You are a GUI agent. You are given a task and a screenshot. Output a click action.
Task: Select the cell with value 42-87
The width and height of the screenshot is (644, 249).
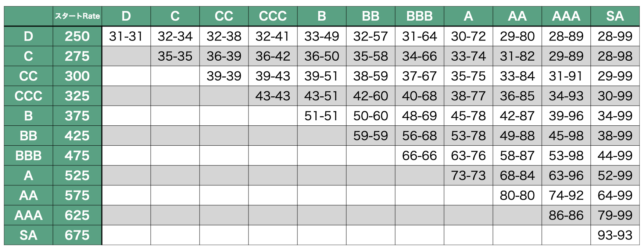tap(517, 116)
